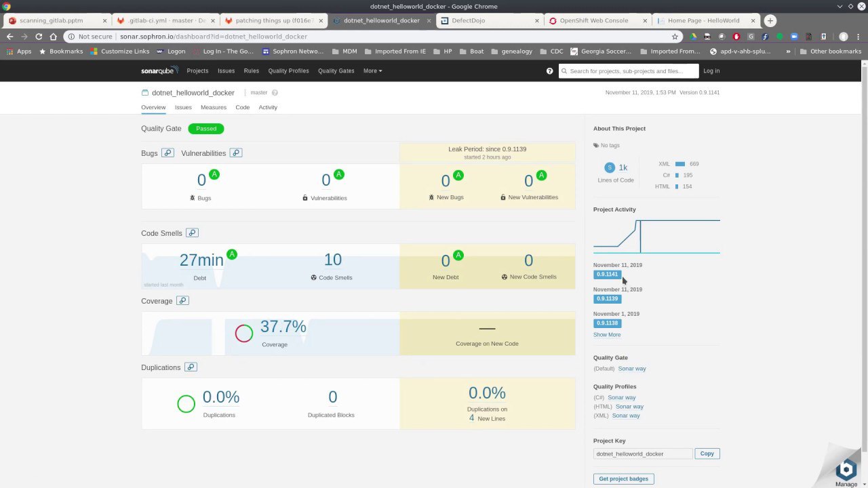Click the size rating S badge
This screenshot has height=488, width=868.
(x=609, y=167)
